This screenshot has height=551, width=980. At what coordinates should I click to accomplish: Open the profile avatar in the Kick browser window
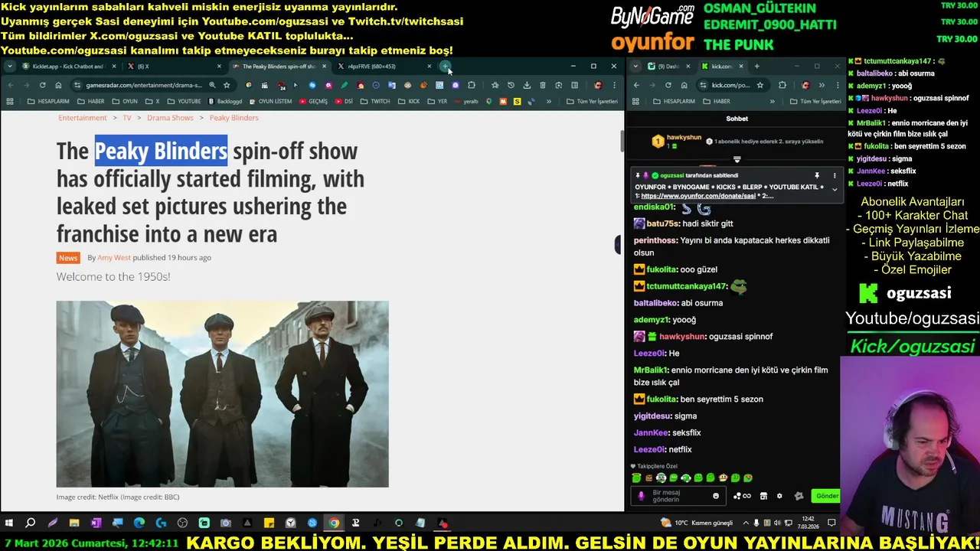coord(805,85)
